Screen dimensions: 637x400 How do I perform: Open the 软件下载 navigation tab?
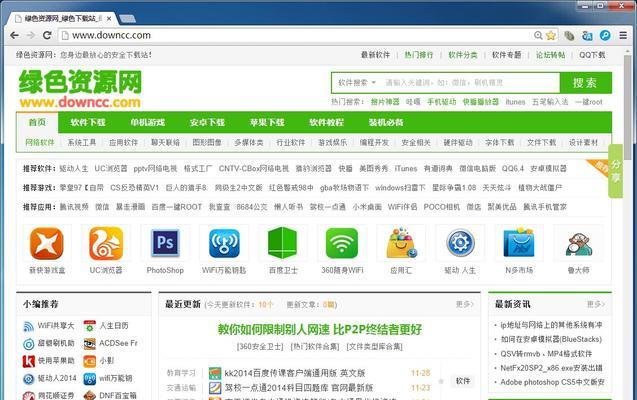88,122
